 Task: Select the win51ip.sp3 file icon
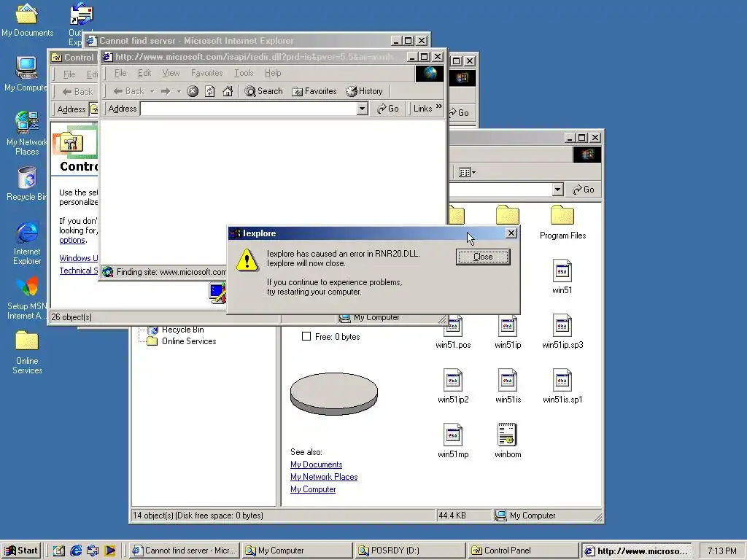click(x=562, y=331)
